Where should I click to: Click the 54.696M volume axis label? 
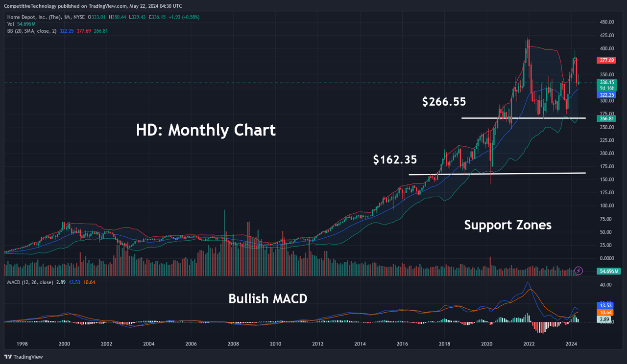608,271
